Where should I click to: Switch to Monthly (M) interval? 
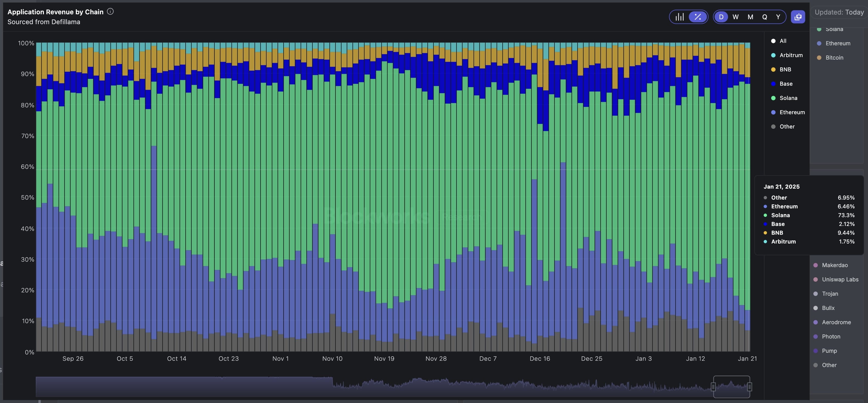coord(750,17)
